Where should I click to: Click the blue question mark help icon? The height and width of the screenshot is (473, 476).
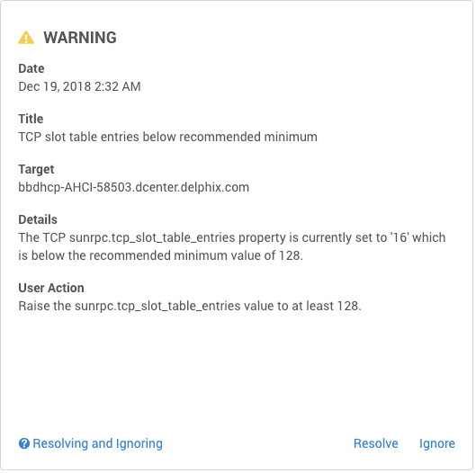pyautogui.click(x=24, y=443)
